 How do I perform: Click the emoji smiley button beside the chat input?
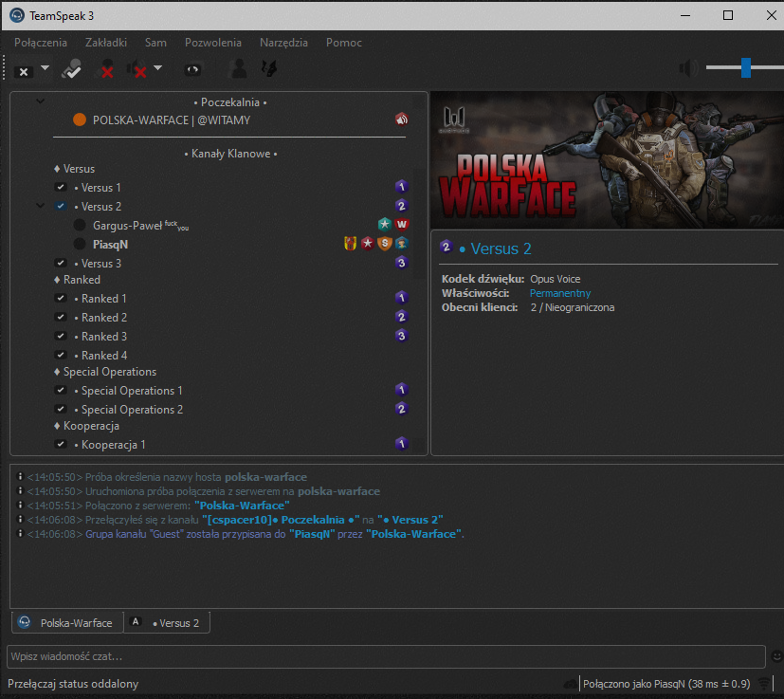[776, 656]
